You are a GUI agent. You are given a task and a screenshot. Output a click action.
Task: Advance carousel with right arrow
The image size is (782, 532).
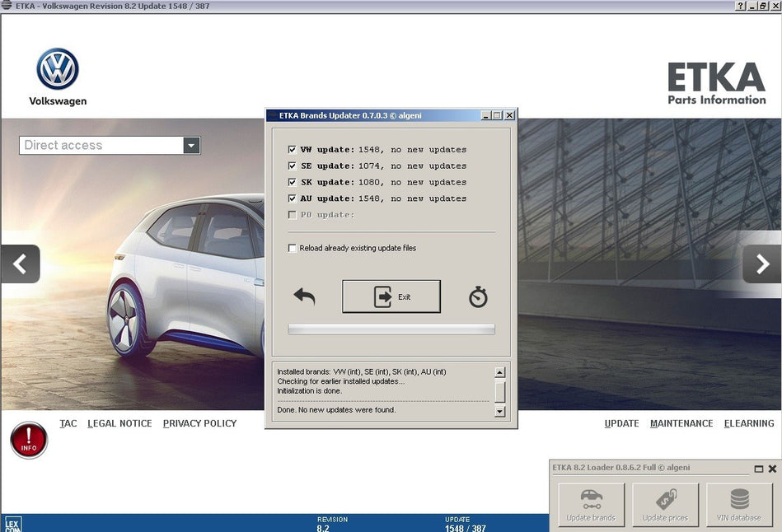coord(761,264)
